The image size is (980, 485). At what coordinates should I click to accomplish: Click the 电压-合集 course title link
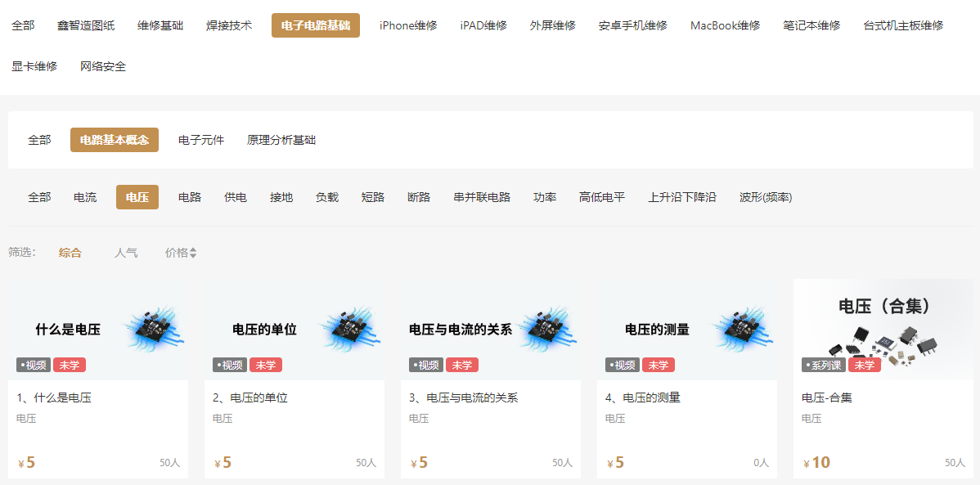827,398
